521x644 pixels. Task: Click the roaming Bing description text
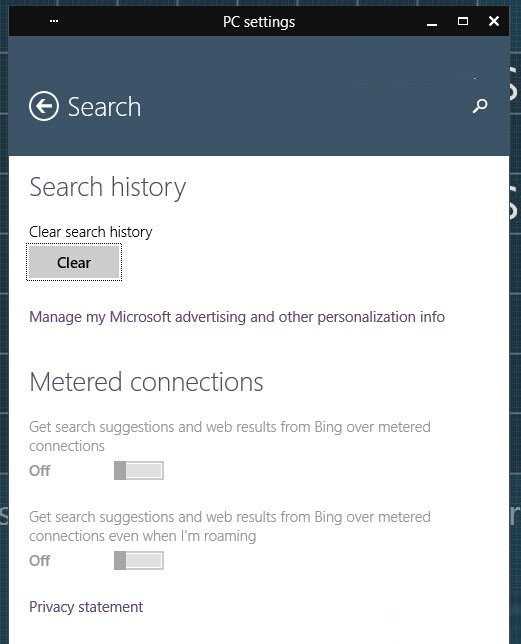(x=230, y=526)
